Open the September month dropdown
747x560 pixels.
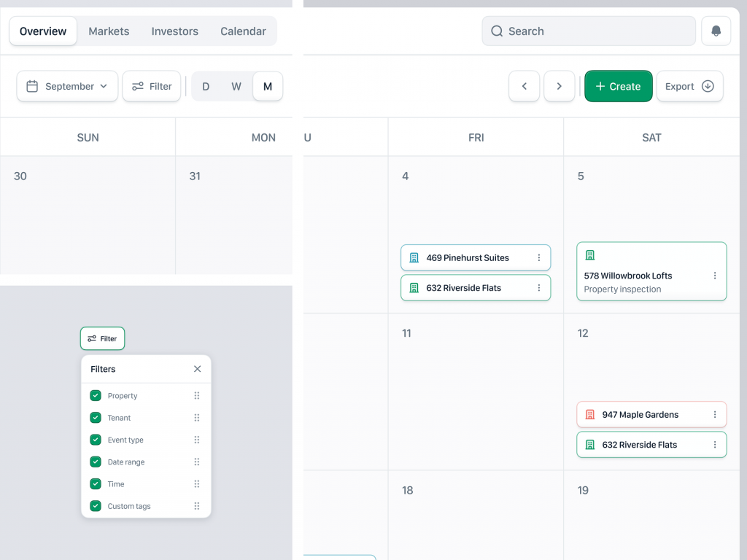click(x=67, y=86)
